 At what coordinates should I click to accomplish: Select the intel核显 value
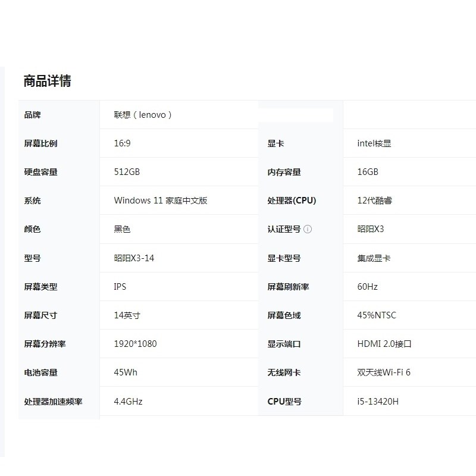pos(374,143)
